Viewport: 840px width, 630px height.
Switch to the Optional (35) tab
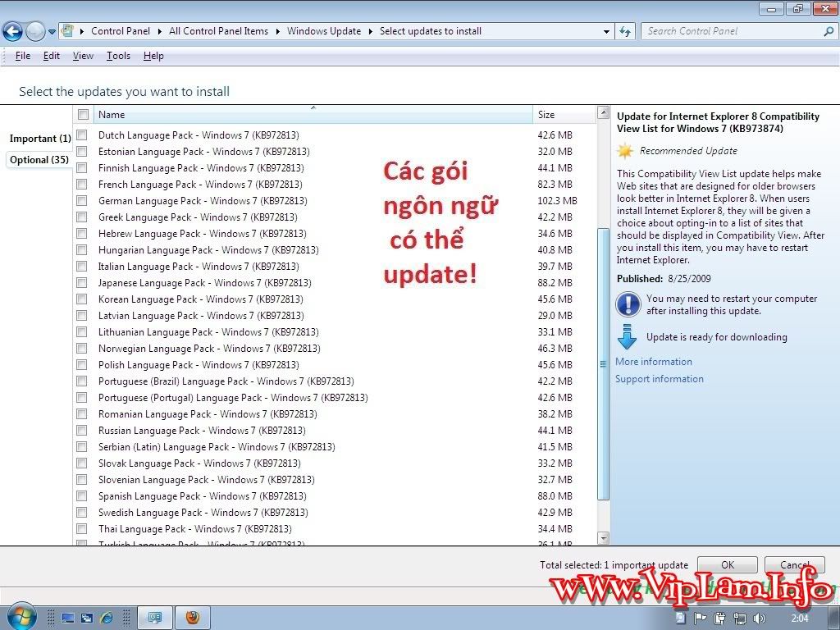[x=39, y=160]
